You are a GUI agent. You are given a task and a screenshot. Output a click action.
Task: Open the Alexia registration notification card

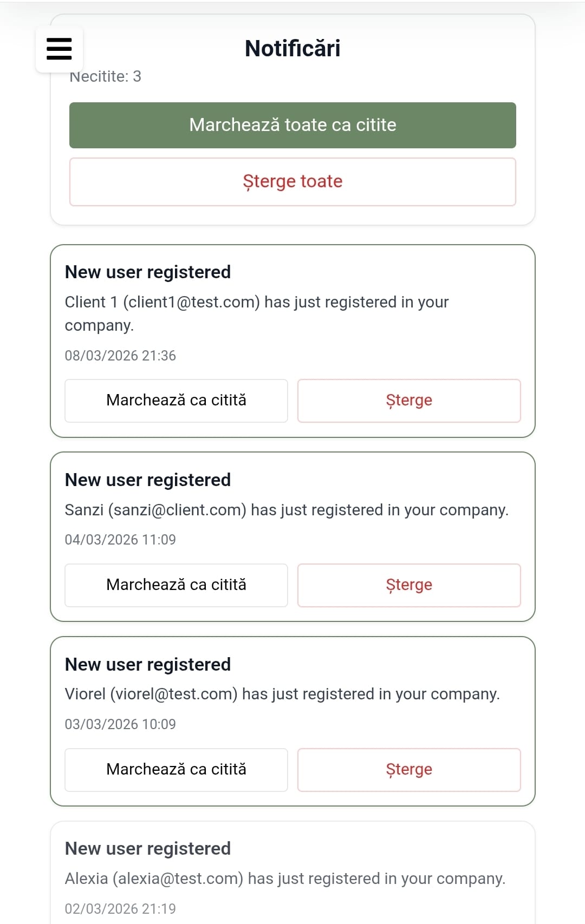tap(292, 873)
